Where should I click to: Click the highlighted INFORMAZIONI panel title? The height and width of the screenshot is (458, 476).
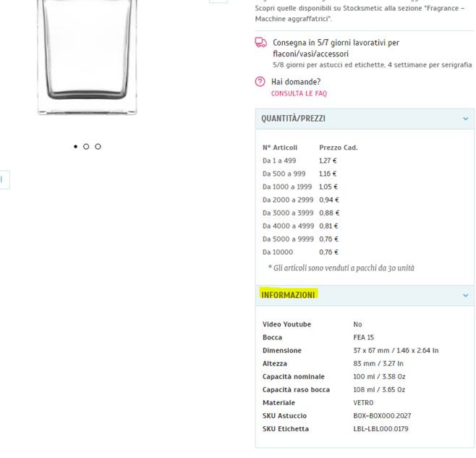click(x=289, y=295)
